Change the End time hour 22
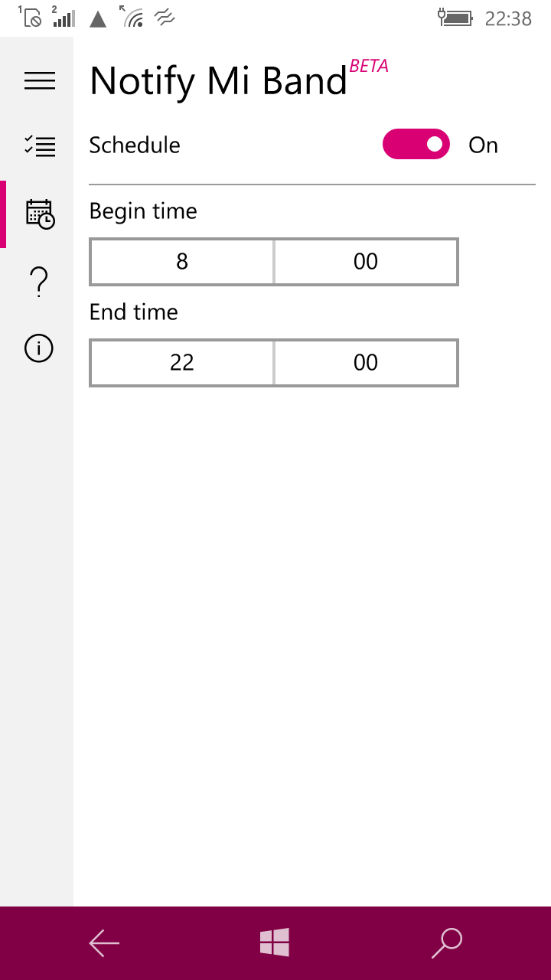The height and width of the screenshot is (980, 551). pyautogui.click(x=182, y=363)
